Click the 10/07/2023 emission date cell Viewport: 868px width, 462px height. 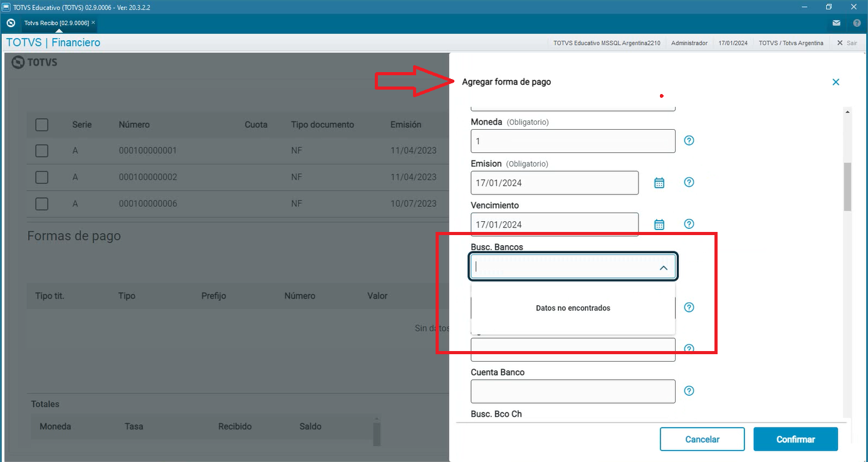coord(413,204)
